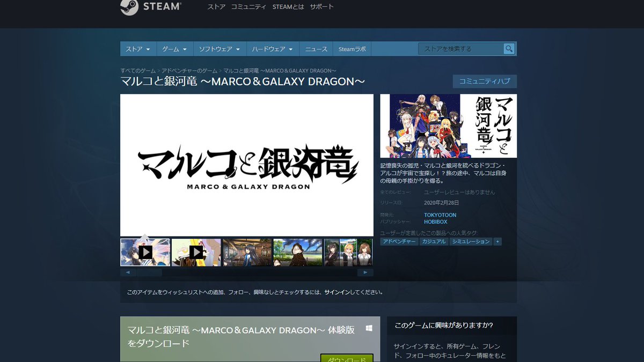Click the plus tag button
Viewport: 644px width, 362px height.
(x=497, y=241)
